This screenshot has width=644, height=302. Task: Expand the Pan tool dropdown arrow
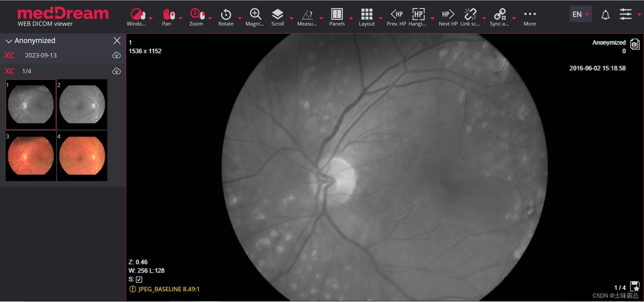pyautogui.click(x=180, y=18)
